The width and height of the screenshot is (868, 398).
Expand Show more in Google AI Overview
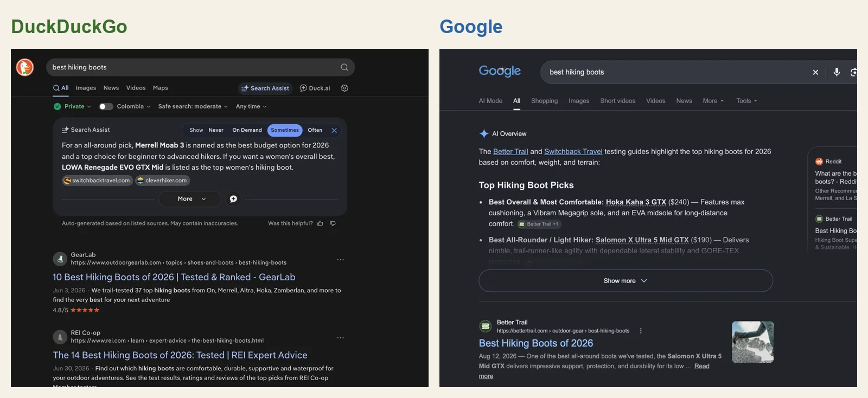626,281
